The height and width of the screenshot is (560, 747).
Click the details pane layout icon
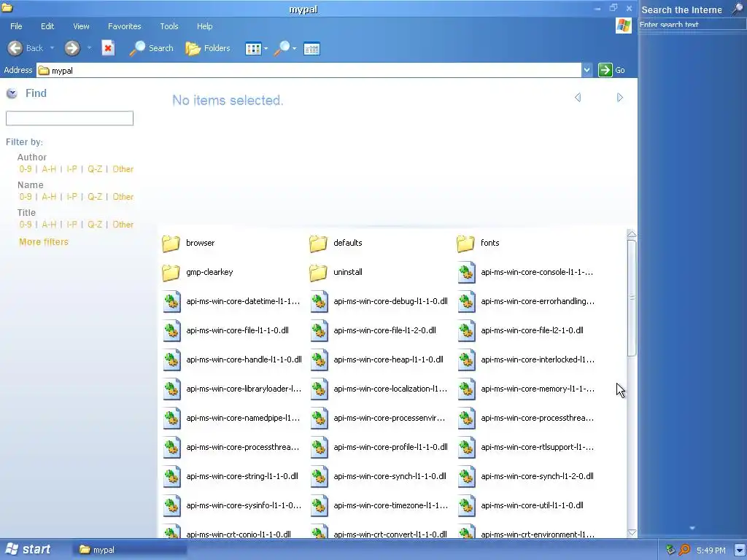click(x=311, y=49)
